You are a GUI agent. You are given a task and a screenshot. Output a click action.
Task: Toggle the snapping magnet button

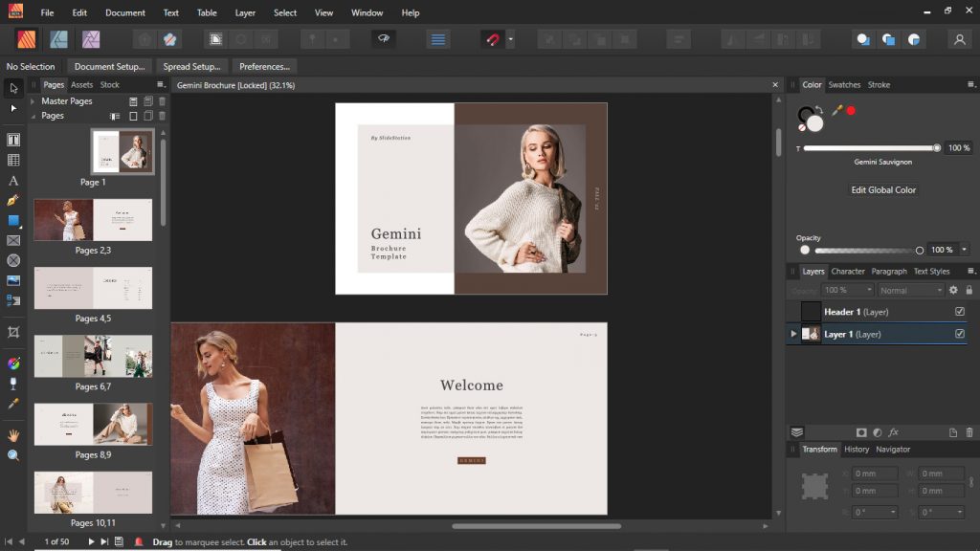492,39
